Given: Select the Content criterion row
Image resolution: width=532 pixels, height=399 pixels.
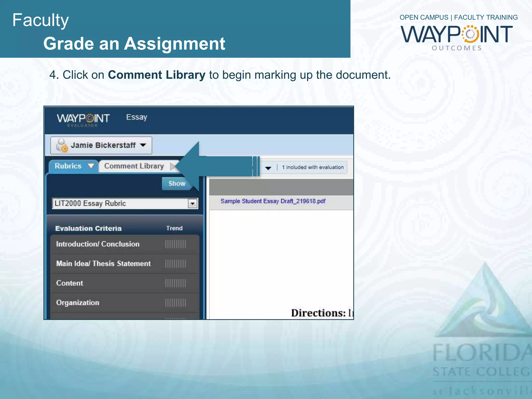Looking at the screenshot, I should coord(125,283).
